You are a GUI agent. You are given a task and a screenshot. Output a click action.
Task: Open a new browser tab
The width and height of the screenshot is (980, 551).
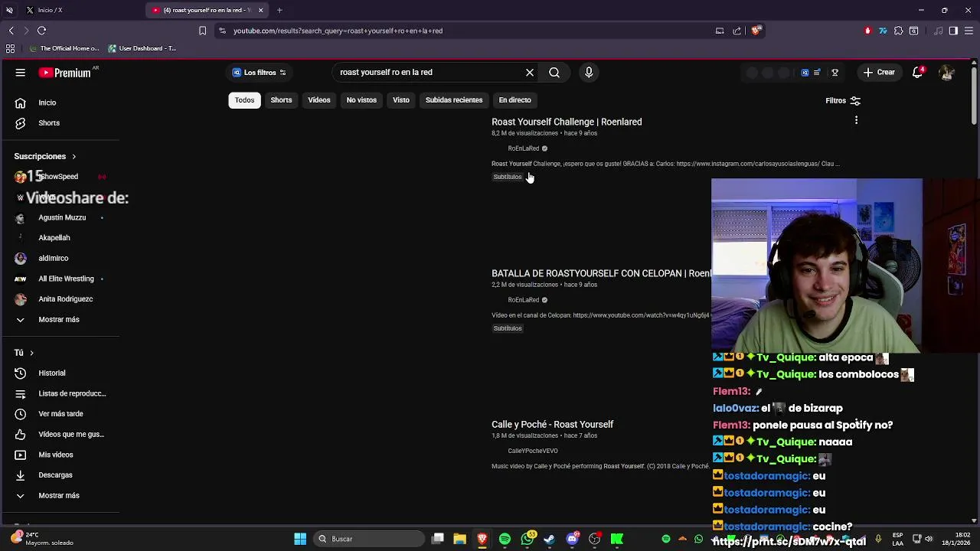pos(279,10)
